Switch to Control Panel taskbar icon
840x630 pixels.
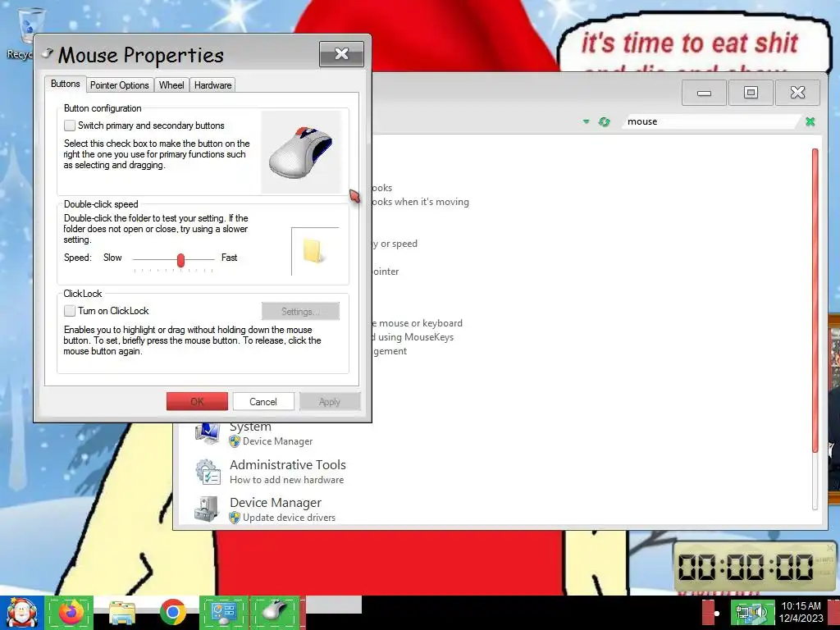[x=223, y=612]
